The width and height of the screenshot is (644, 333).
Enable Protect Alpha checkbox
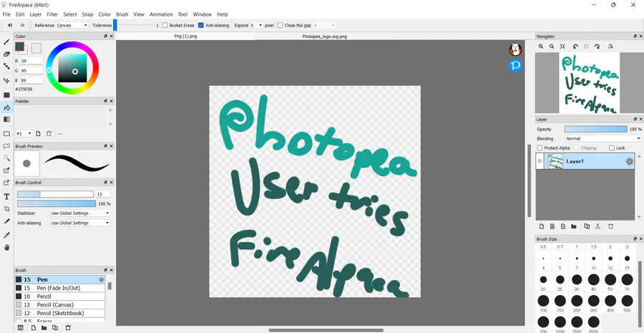point(540,148)
